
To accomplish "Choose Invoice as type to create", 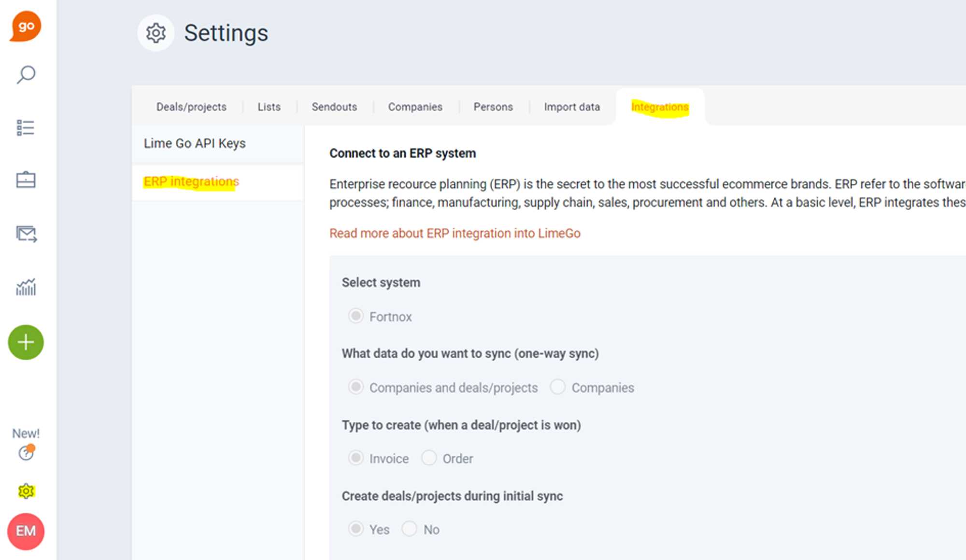I will 356,458.
